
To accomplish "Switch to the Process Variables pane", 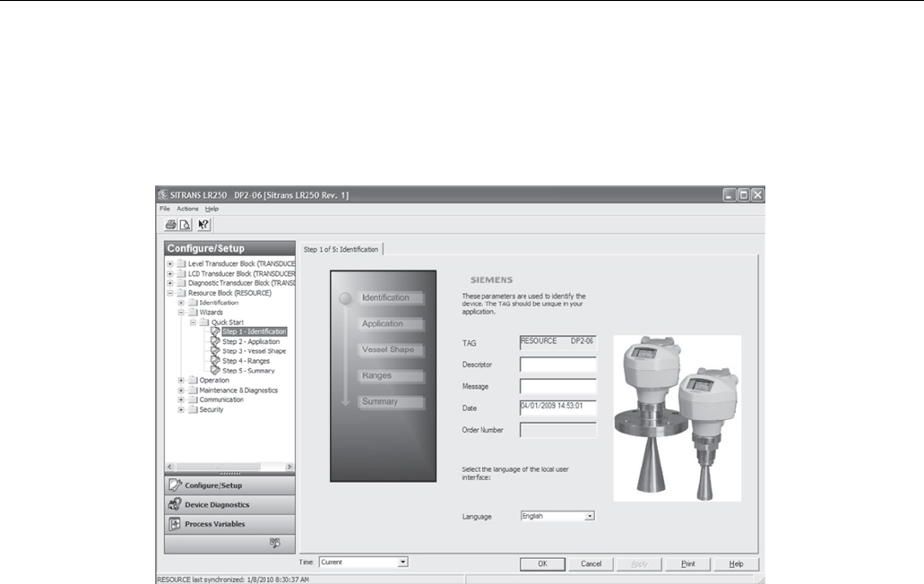I will coord(229,524).
